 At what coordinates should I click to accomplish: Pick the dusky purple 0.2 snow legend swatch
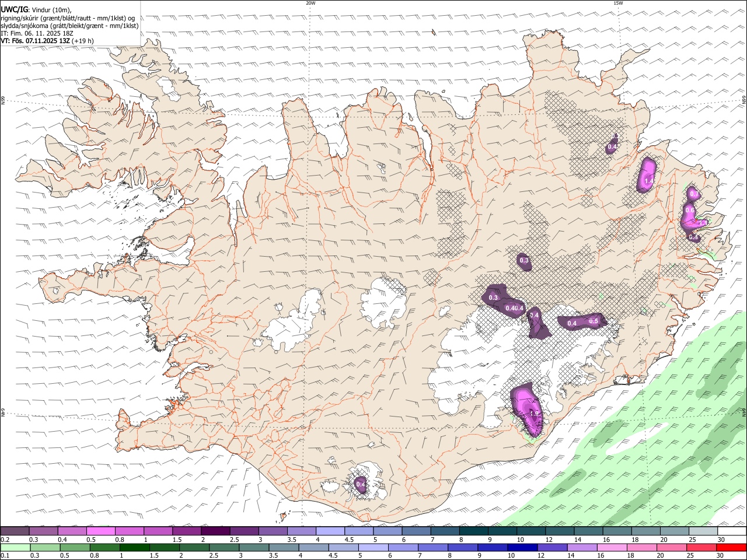click(14, 531)
